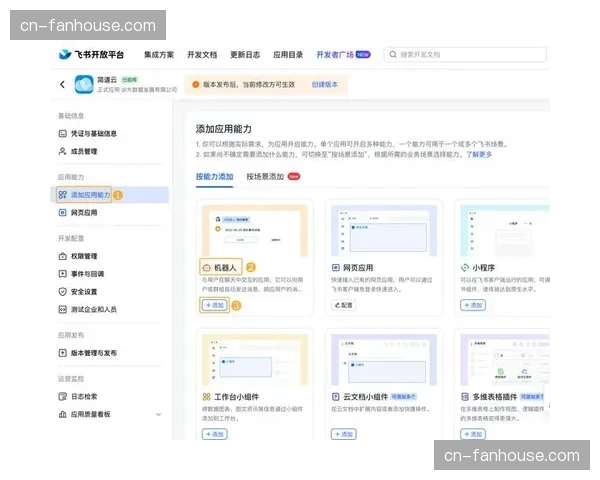Click the 机器人 preview thumbnail
This screenshot has height=480, width=600.
click(x=255, y=230)
